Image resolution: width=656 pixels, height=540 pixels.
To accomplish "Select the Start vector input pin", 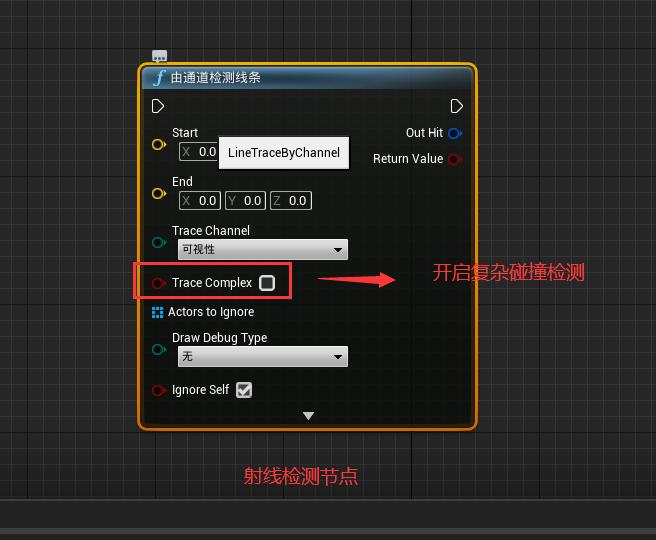I will click(158, 145).
